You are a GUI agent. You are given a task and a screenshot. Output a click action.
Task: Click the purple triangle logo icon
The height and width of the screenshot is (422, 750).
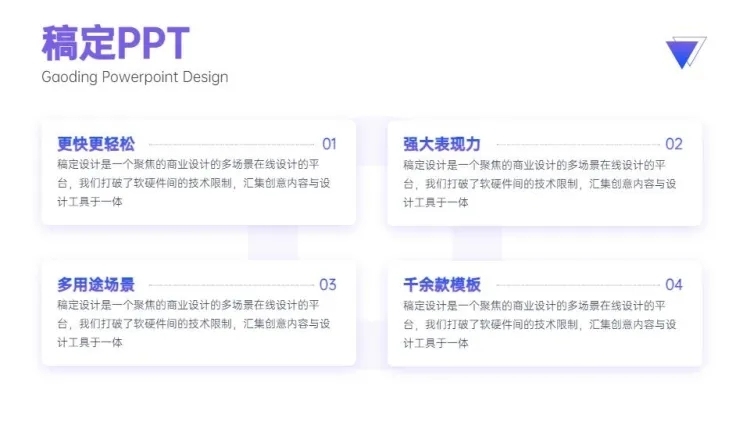(686, 52)
